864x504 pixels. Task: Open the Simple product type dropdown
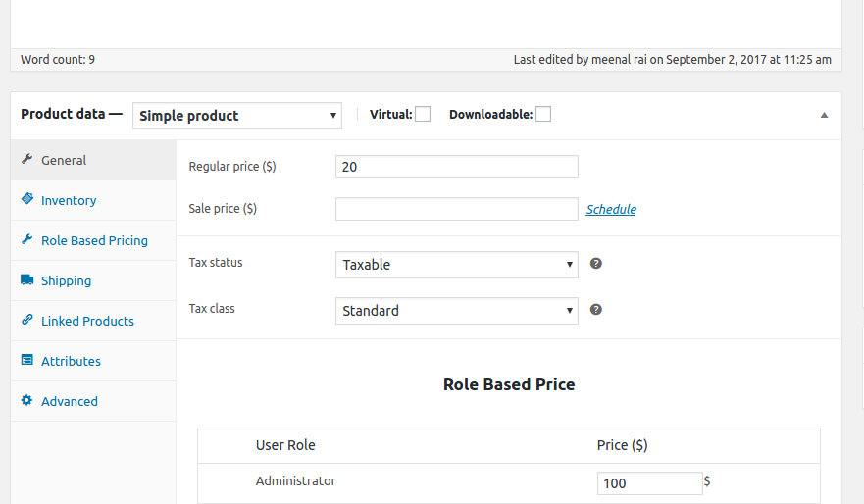click(237, 116)
